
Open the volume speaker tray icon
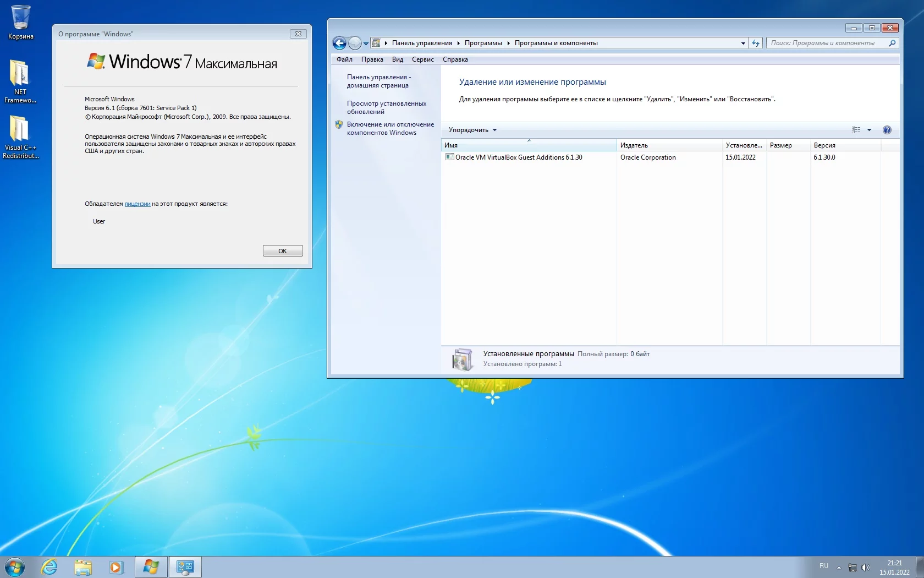865,567
